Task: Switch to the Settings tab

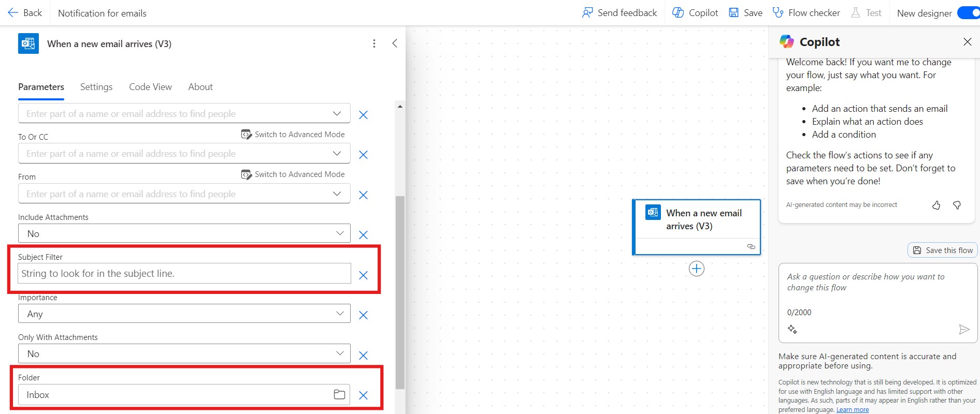Action: click(96, 87)
